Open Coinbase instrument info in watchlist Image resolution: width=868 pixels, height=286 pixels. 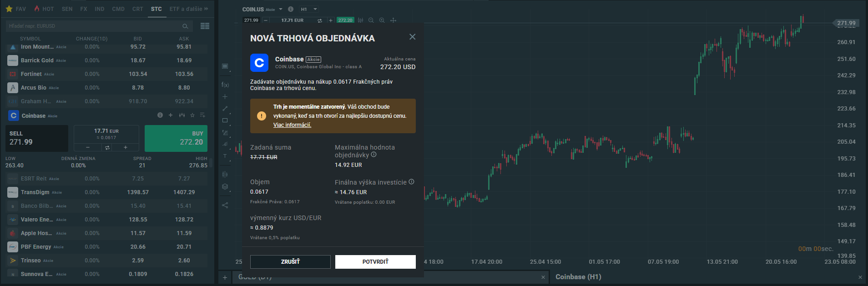160,115
